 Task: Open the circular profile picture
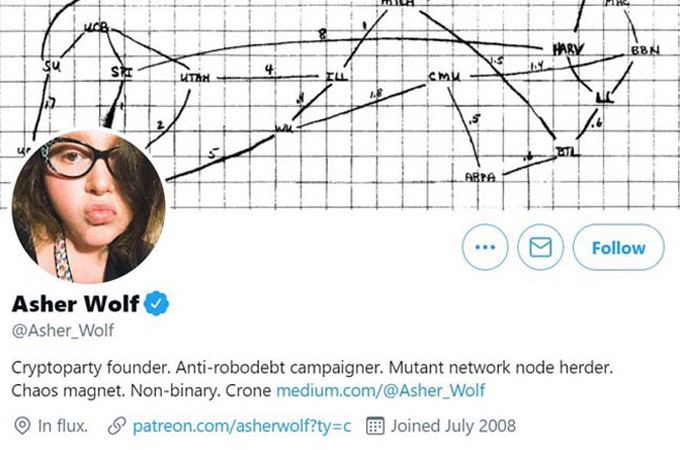[88, 206]
